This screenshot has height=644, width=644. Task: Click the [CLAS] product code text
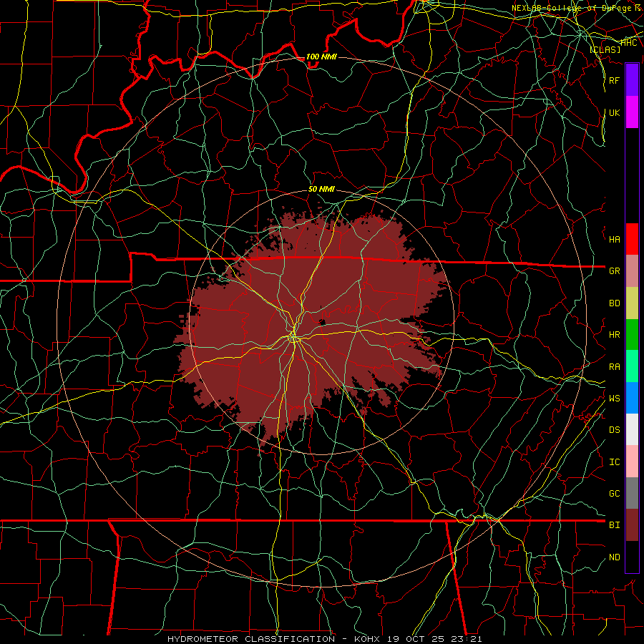click(x=605, y=49)
